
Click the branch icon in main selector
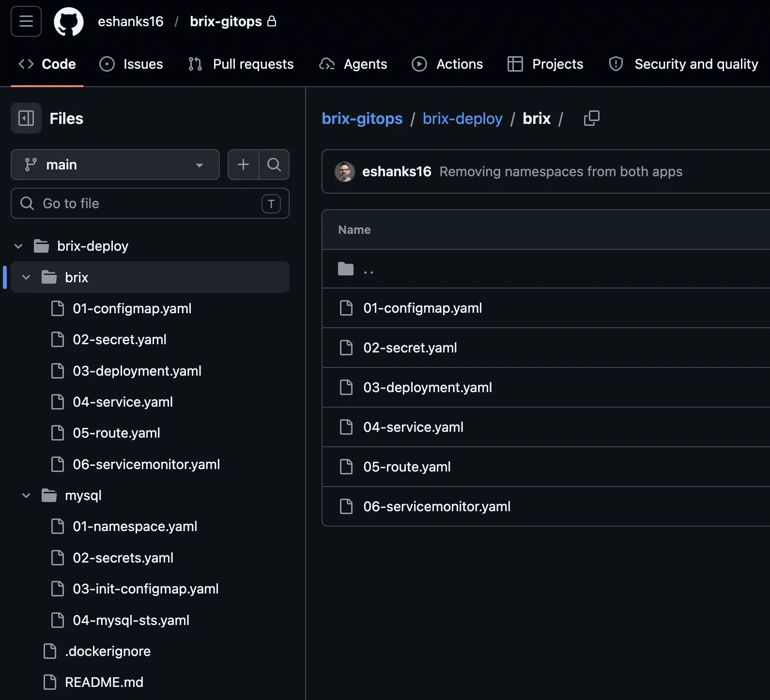pyautogui.click(x=31, y=165)
